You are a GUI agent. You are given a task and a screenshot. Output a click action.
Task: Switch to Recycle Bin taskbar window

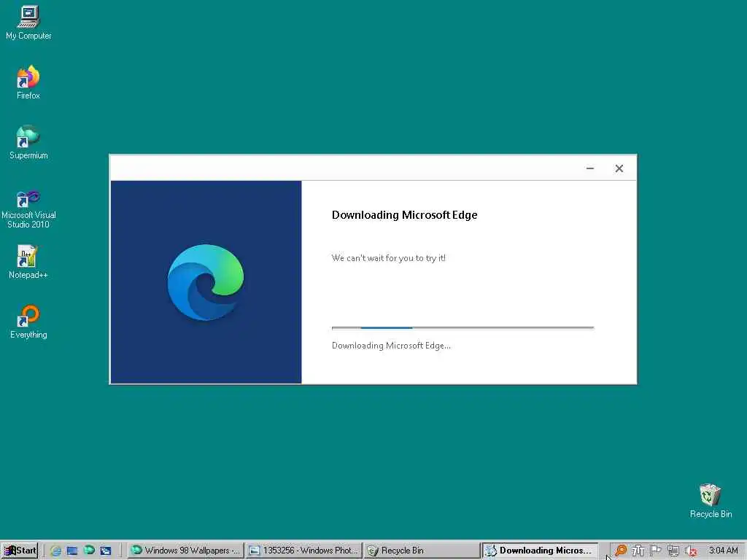[x=422, y=551]
